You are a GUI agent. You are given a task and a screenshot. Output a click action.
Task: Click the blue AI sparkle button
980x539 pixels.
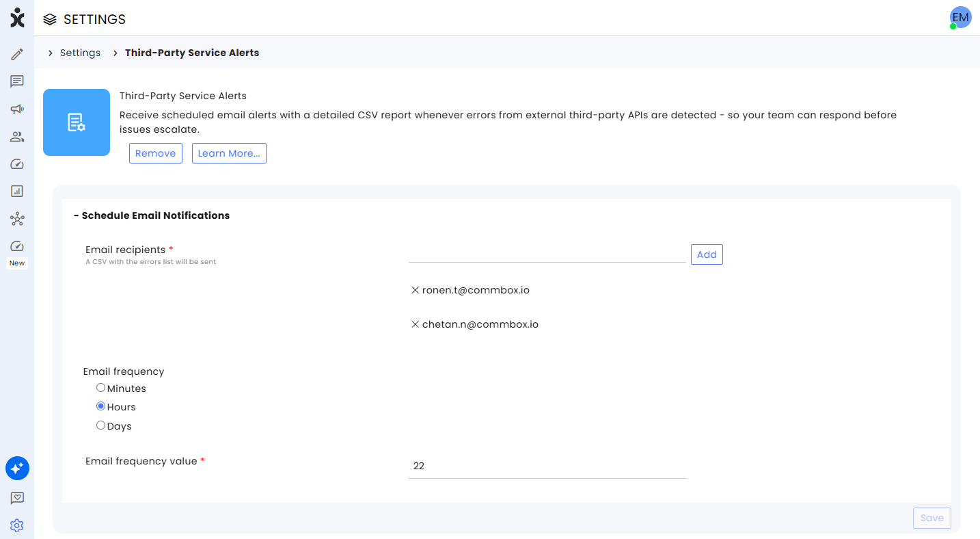pyautogui.click(x=17, y=469)
